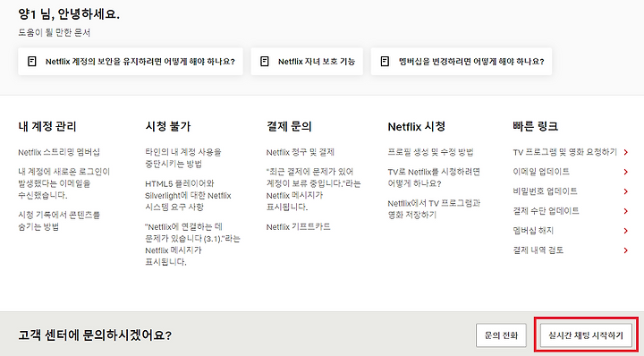This screenshot has height=356, width=644.
Task: Select quick link 결제 내역 검토
Action: click(538, 250)
